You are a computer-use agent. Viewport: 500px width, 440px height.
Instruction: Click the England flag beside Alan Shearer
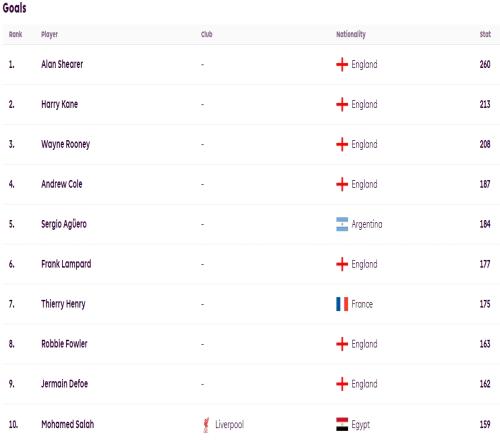(342, 64)
